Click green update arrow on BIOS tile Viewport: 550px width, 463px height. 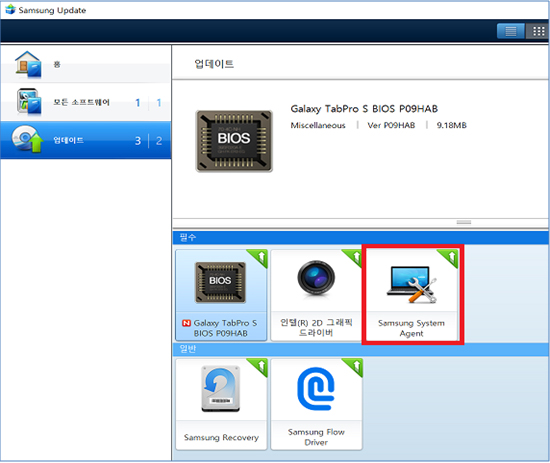point(260,257)
